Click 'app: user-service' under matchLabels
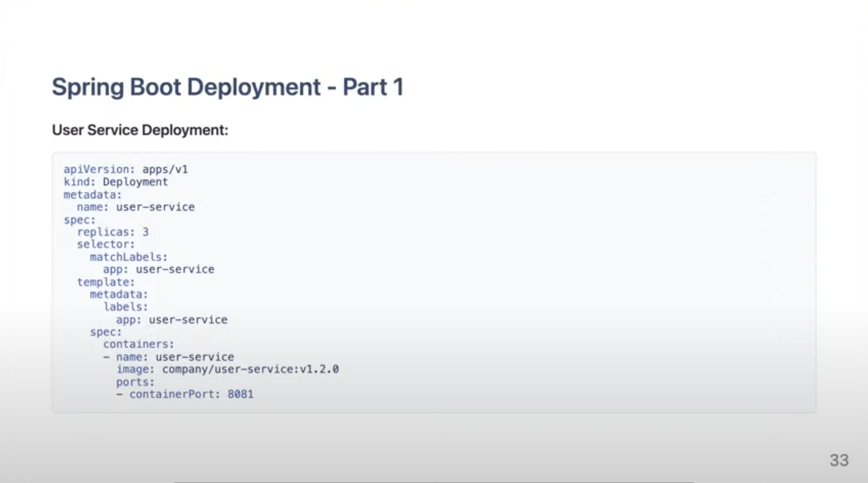Screen dimensions: 868x483 pos(158,269)
